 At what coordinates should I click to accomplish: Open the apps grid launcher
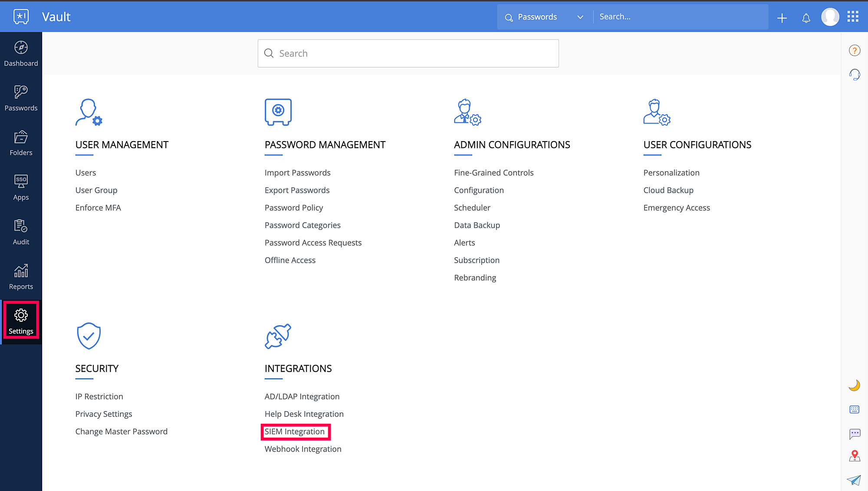[853, 17]
